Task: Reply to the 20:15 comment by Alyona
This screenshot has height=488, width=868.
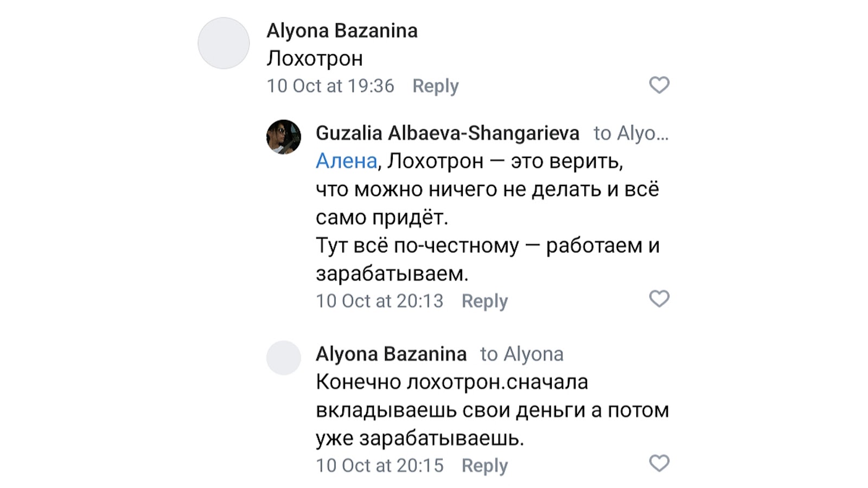Action: (x=484, y=465)
